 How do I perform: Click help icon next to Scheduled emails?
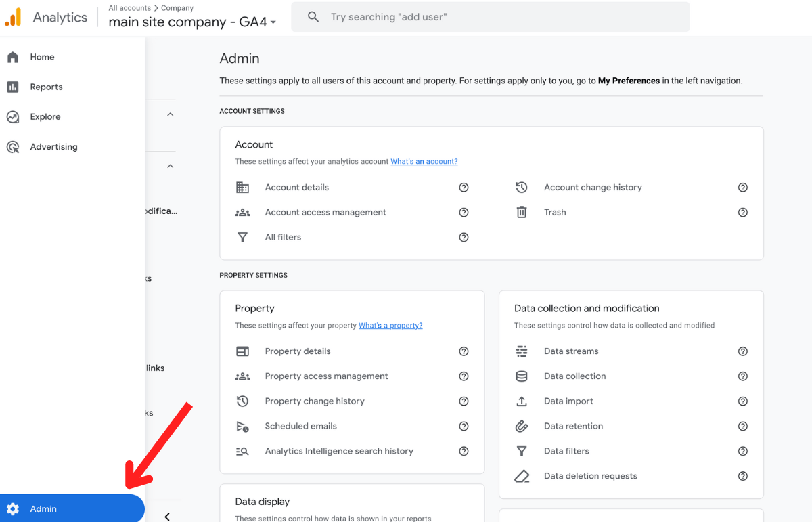pos(464,426)
